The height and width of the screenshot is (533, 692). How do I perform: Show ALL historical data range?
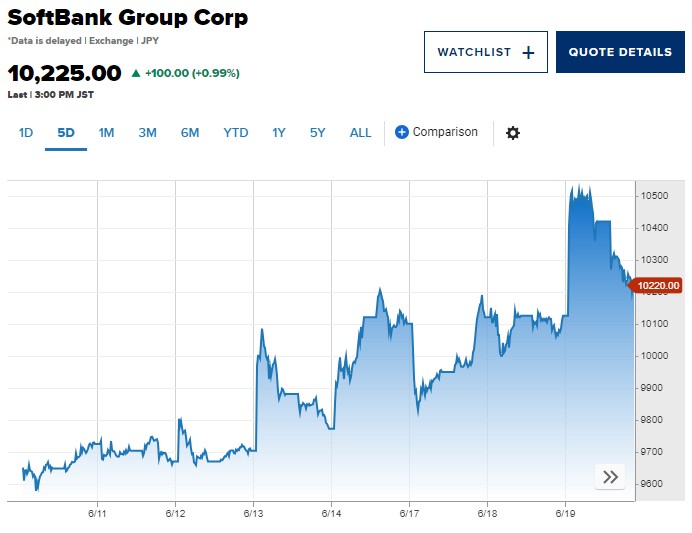coord(360,133)
